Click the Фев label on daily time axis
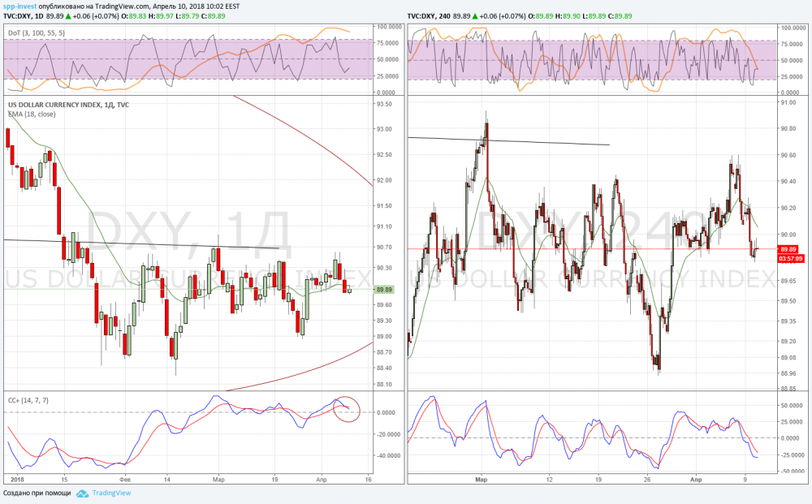 click(x=125, y=480)
